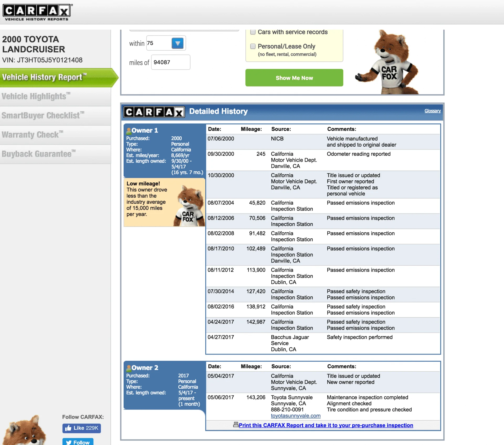Click Safety inspection performed comment

click(360, 337)
